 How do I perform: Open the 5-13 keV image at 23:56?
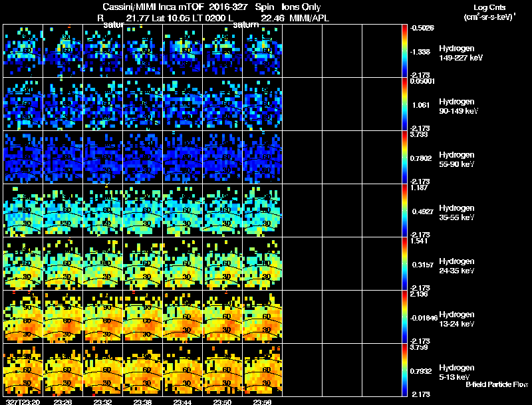pos(262,370)
